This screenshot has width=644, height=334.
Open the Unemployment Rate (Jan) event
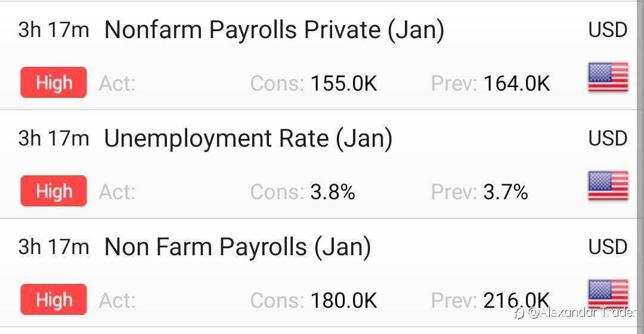(x=248, y=139)
